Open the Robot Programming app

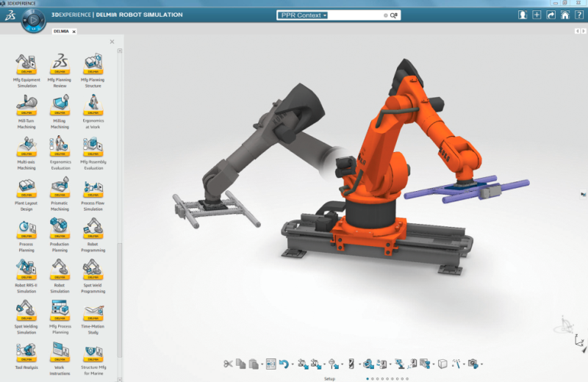point(93,235)
